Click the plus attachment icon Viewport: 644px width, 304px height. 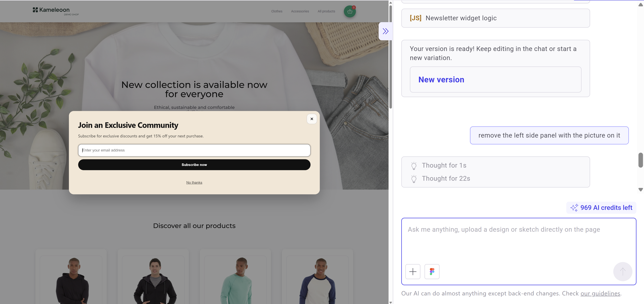(413, 271)
